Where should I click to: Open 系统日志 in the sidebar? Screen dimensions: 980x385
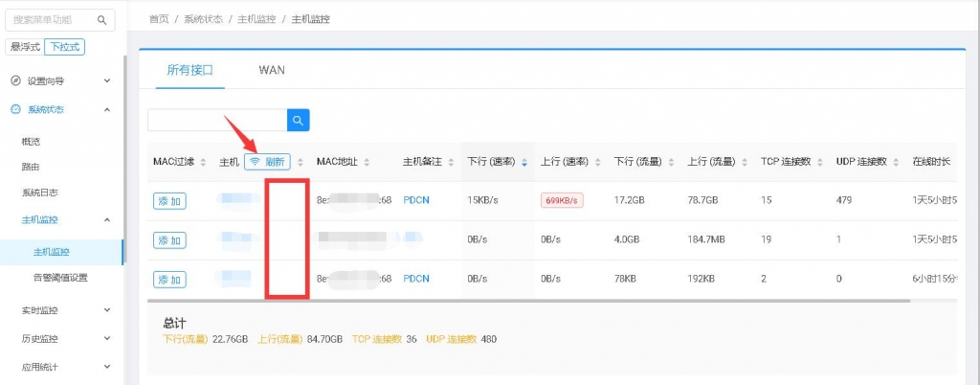[39, 192]
